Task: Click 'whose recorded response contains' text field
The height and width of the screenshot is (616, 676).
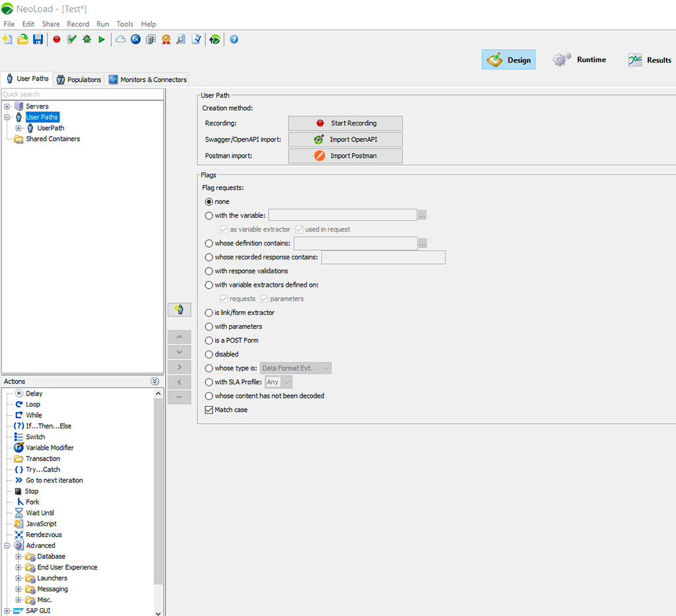Action: [384, 257]
